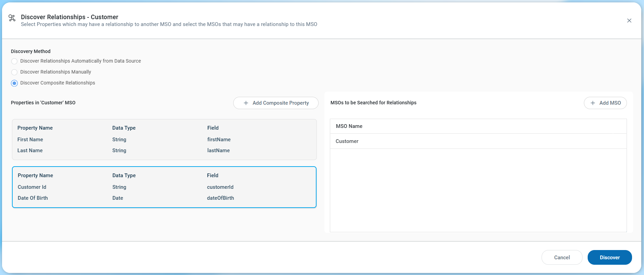Select the Customer Id property row
Screen dimensions: 644x275
(x=32, y=187)
